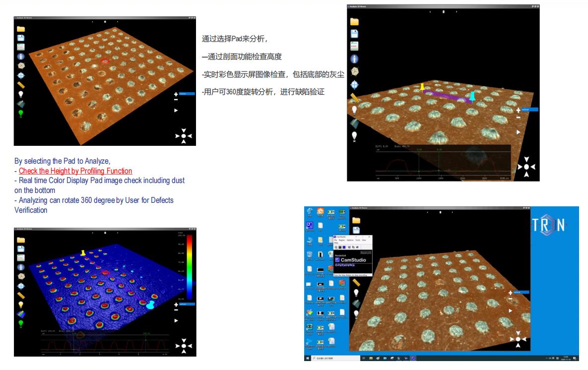Click the rainbow height color scale bar
This screenshot has height=370, width=588.
(x=190, y=265)
